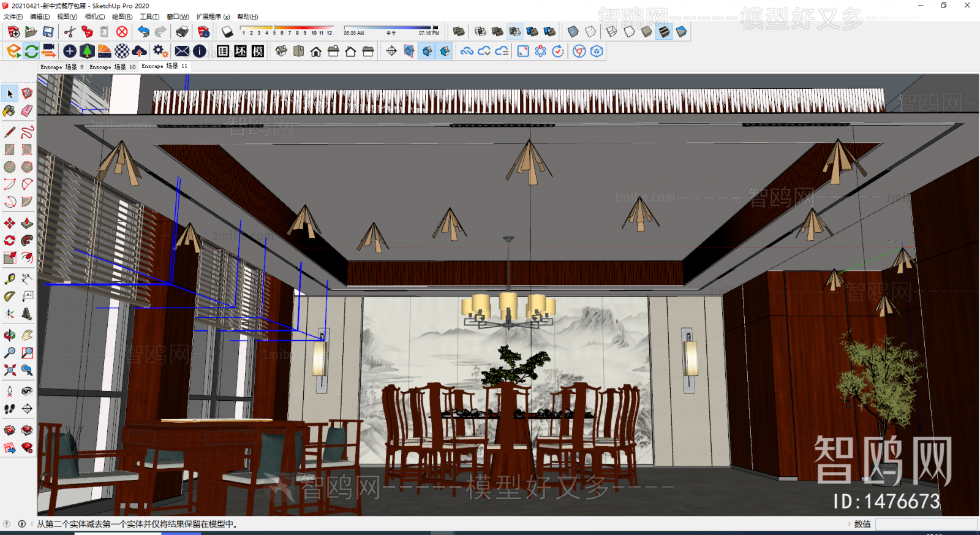Screen dimensions: 980x535
Task: Open the 文件(F) menu
Action: point(13,17)
